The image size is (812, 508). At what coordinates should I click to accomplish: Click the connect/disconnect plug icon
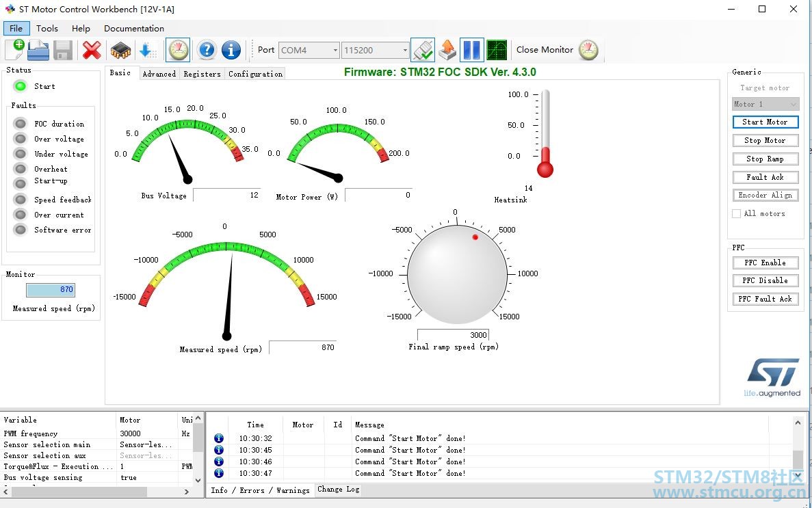pos(423,50)
